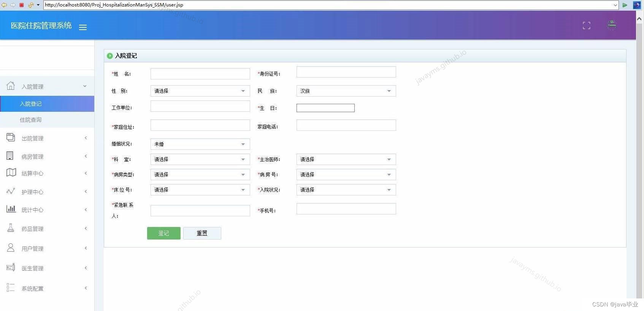Viewport: 644px width, 311px height.
Task: Open the 入院状况 dropdown
Action: pyautogui.click(x=346, y=190)
